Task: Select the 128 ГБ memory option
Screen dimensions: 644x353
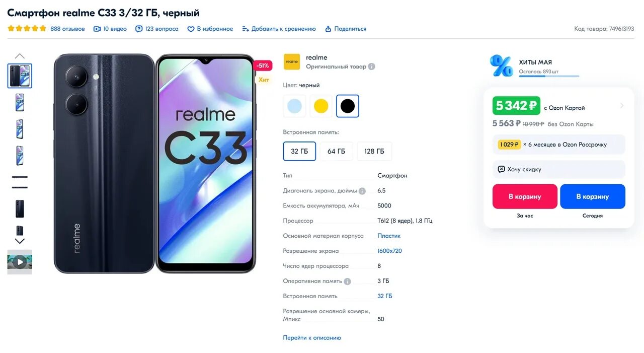Action: (x=374, y=152)
